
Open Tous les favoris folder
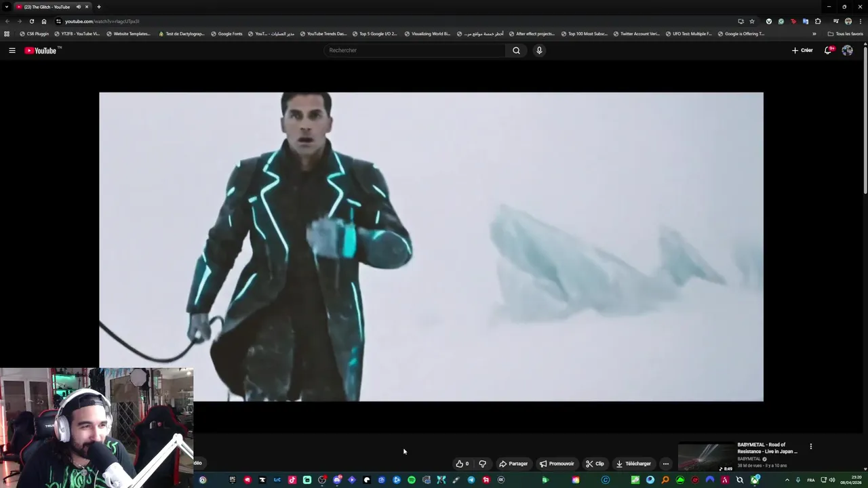846,34
